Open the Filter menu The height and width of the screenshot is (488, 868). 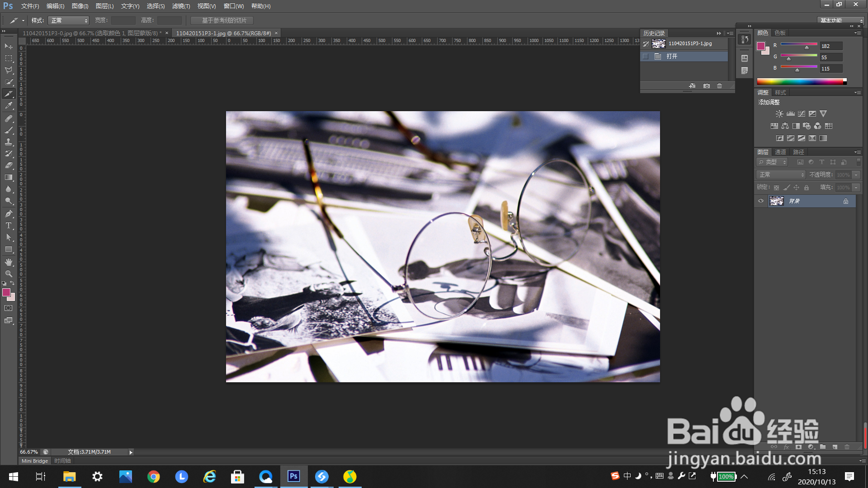(x=181, y=6)
